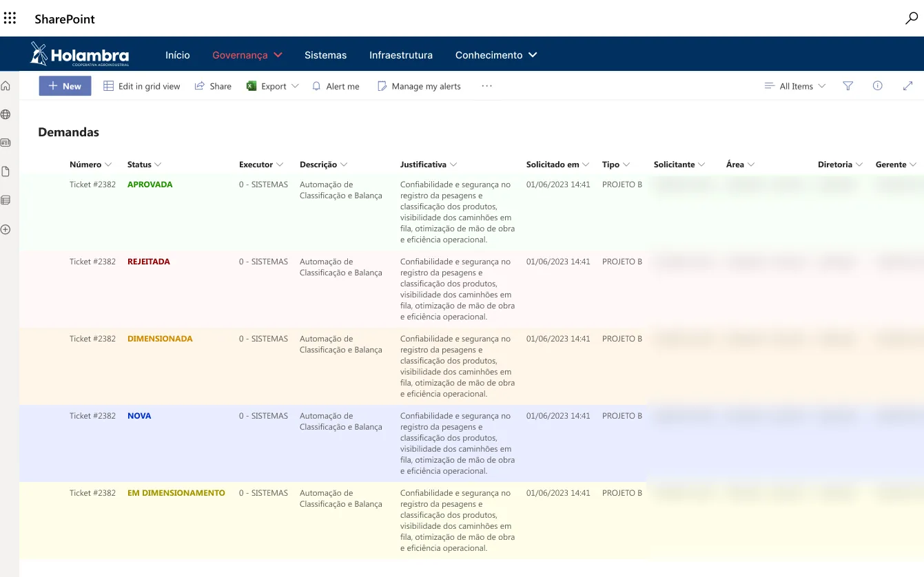The image size is (924, 577).
Task: Open the Justificativa column header menu
Action: pyautogui.click(x=429, y=165)
